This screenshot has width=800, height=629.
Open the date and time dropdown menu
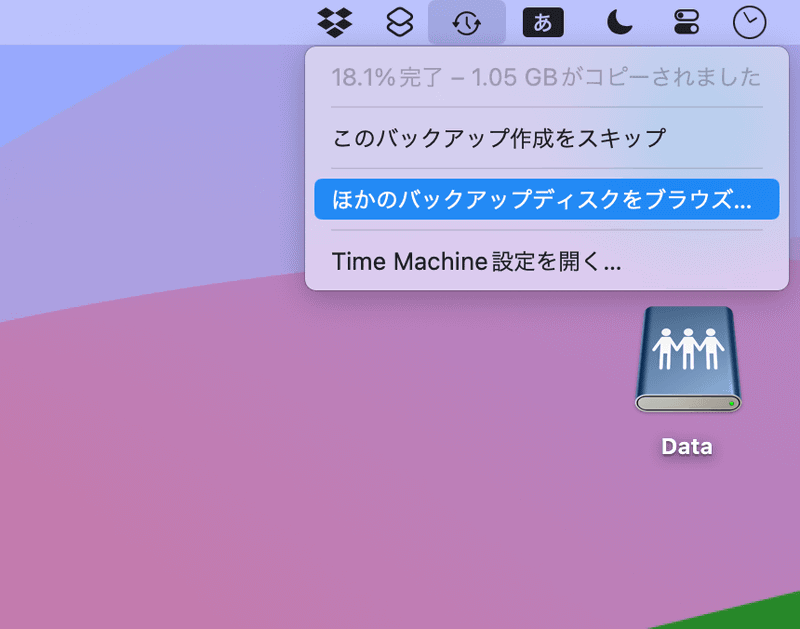pyautogui.click(x=748, y=22)
